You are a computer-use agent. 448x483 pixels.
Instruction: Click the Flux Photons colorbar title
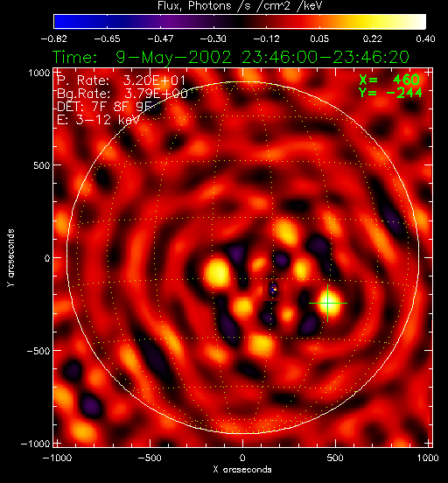coord(240,5)
